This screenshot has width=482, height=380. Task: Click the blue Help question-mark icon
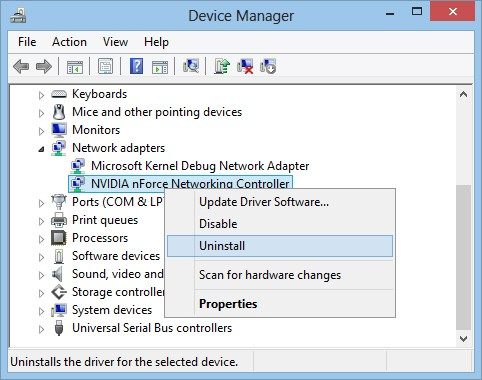pos(136,66)
